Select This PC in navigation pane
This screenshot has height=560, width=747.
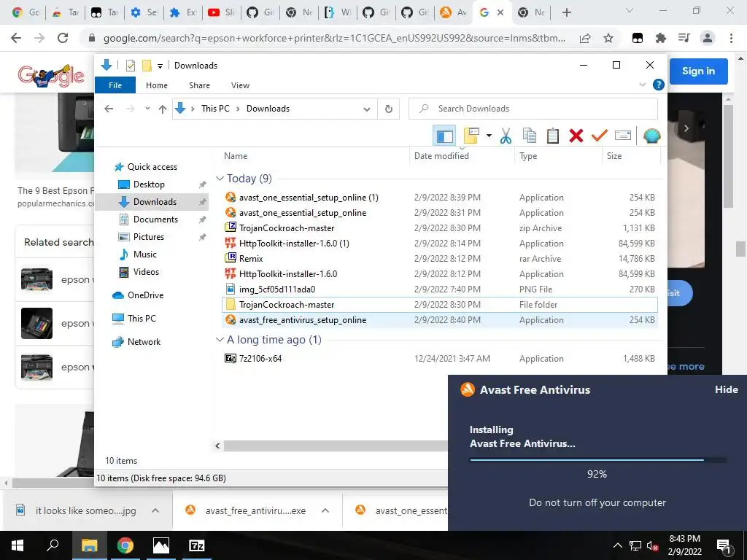[x=142, y=319]
